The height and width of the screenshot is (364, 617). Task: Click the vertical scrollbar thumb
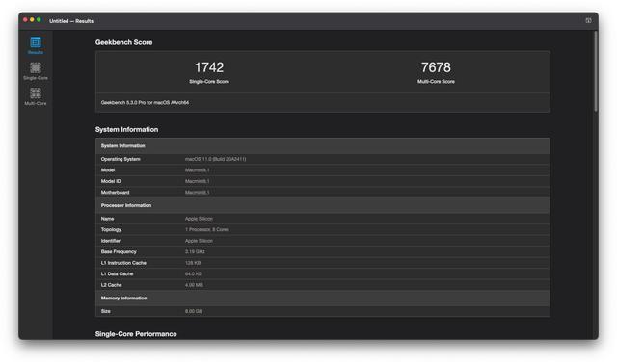pos(596,71)
